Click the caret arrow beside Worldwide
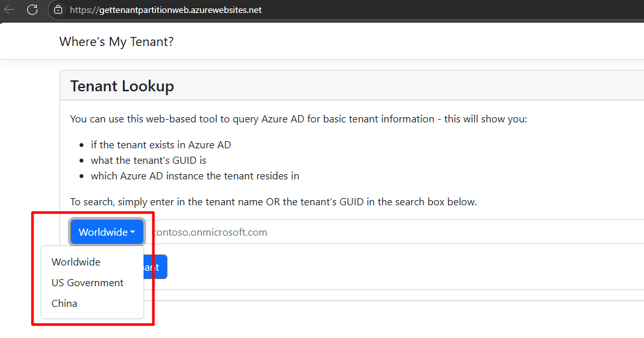 click(133, 232)
